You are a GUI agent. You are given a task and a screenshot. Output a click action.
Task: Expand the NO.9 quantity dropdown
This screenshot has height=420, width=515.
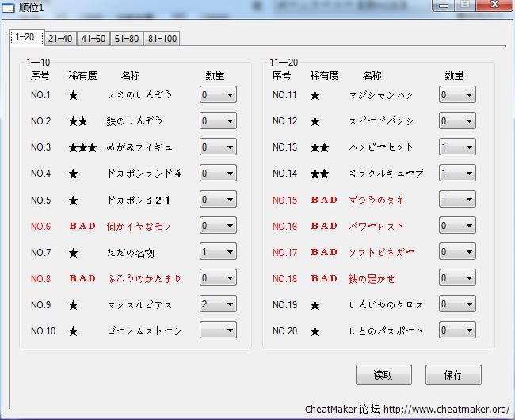(218, 304)
